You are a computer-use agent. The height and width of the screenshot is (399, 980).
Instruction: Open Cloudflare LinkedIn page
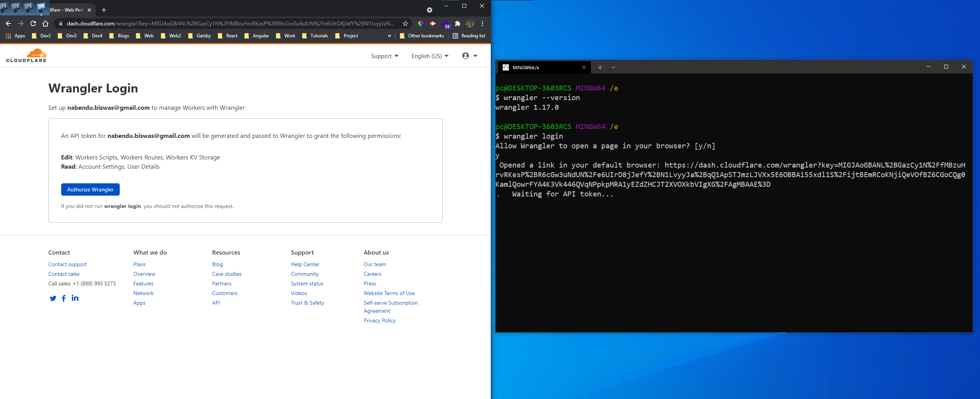point(75,298)
